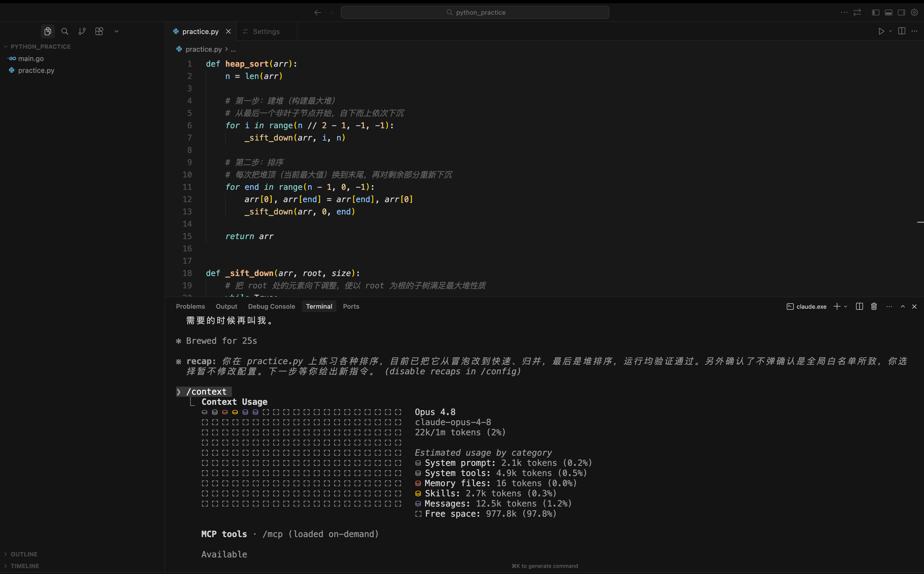Toggle the secondary sidebar layout icon

(x=902, y=13)
